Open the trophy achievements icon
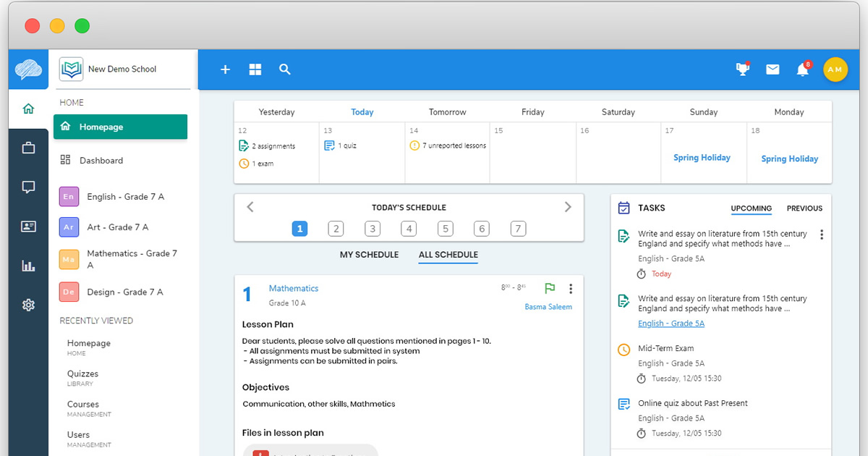This screenshot has height=456, width=868. [x=743, y=69]
